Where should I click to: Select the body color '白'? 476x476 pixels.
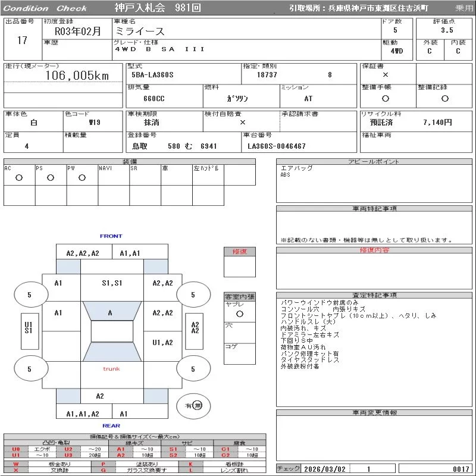[x=34, y=123]
